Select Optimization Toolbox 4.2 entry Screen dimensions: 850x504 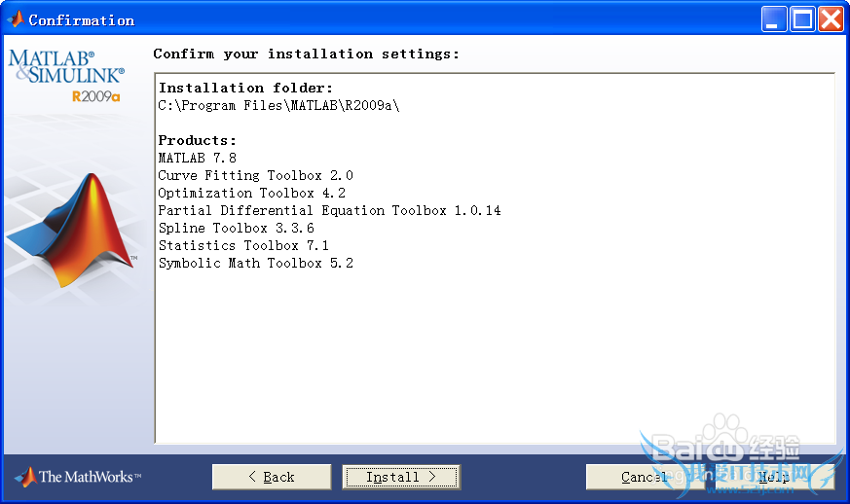pyautogui.click(x=251, y=193)
